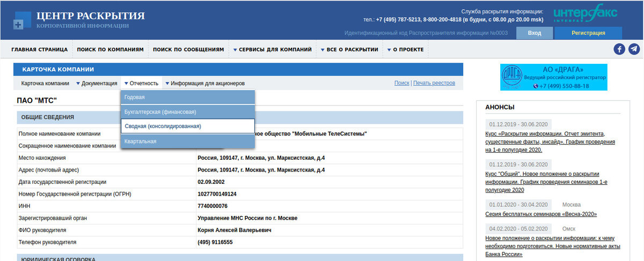
Task: Choose Годовая report option
Action: (x=188, y=98)
